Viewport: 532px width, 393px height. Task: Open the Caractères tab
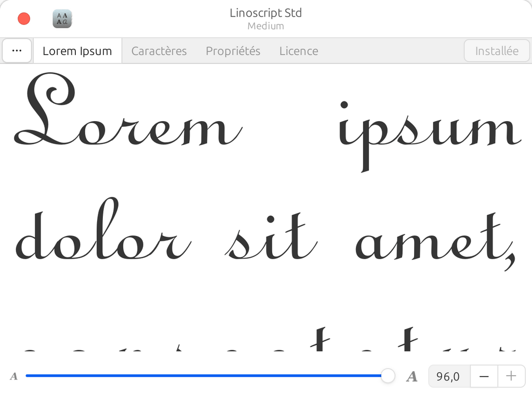pyautogui.click(x=159, y=51)
